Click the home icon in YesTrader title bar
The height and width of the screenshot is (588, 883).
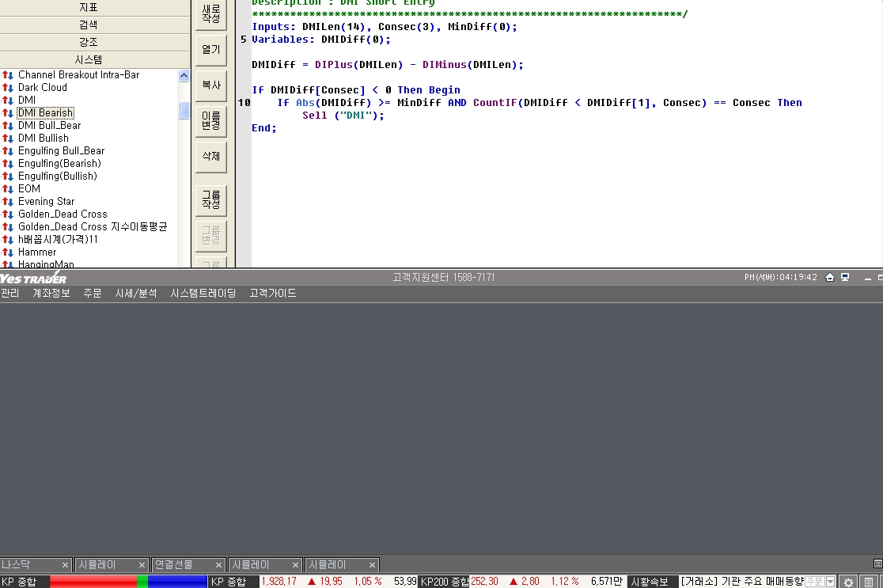coord(830,278)
